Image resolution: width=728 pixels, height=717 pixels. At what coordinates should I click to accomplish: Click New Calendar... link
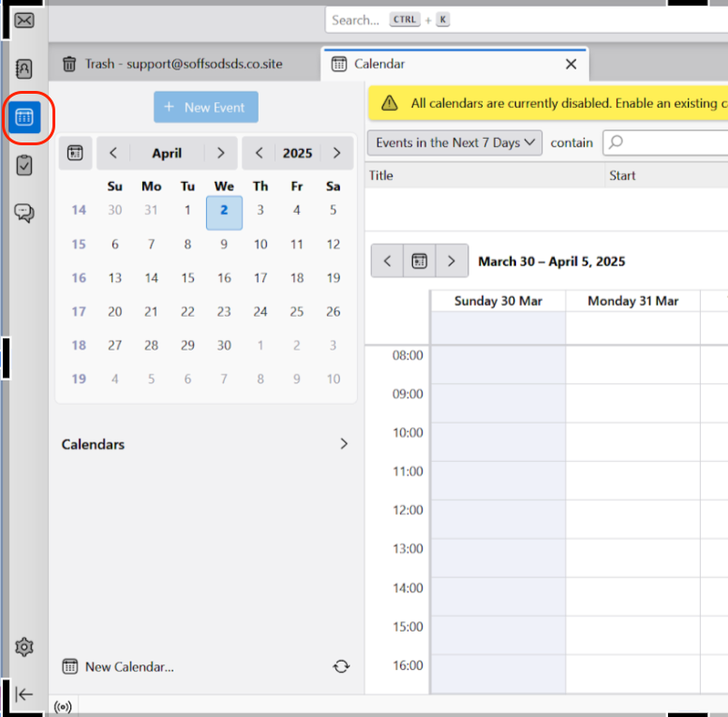pyautogui.click(x=129, y=666)
